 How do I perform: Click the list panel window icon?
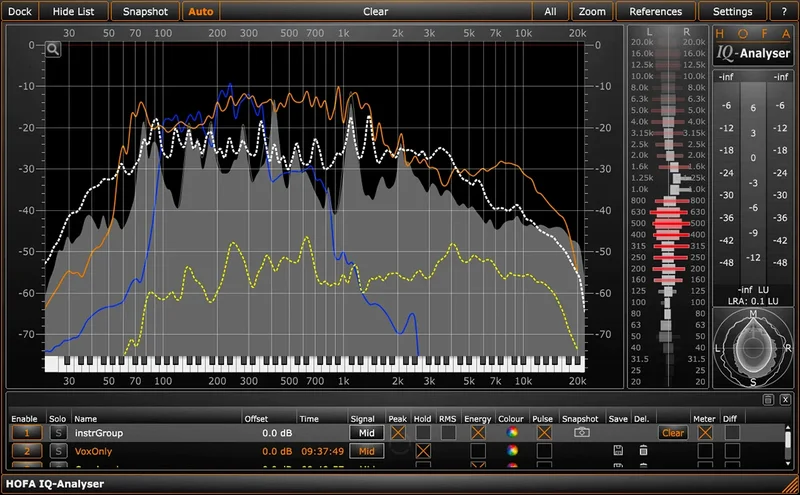(x=768, y=400)
